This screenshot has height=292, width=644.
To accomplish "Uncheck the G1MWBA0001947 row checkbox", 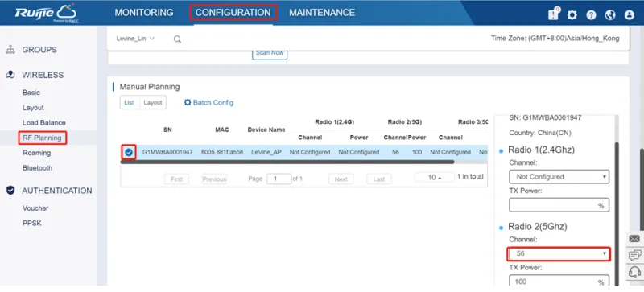I will (129, 152).
